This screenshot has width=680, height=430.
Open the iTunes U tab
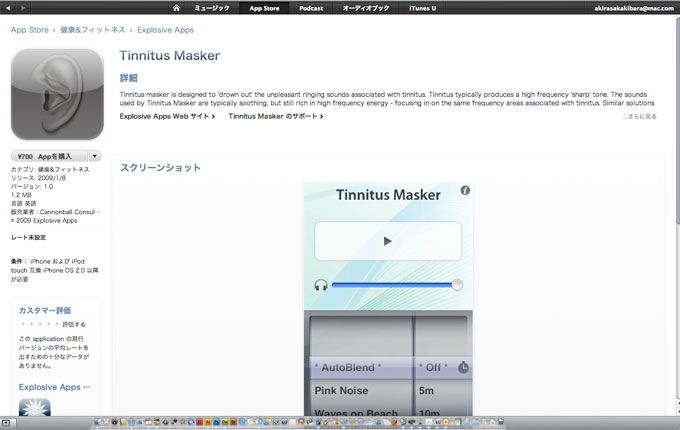422,8
